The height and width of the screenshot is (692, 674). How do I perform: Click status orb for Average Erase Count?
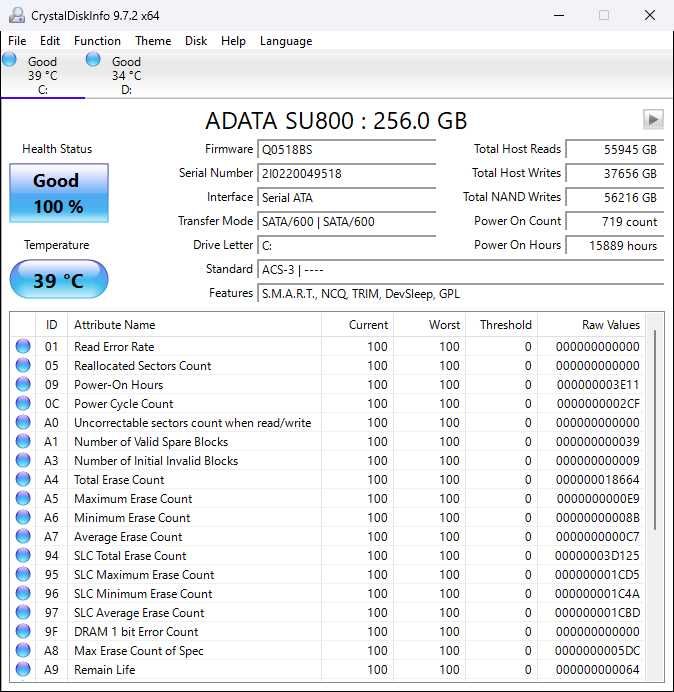23,536
